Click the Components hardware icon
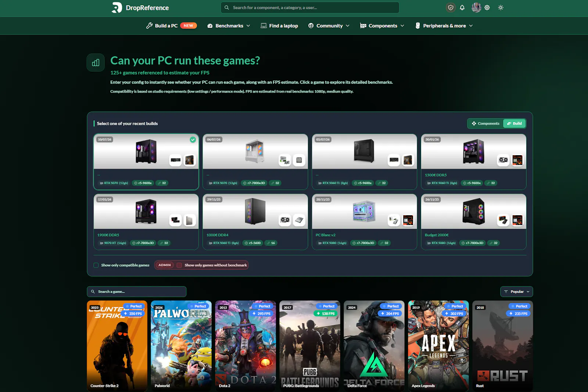Viewport: 588px width, 392px height. [363, 26]
